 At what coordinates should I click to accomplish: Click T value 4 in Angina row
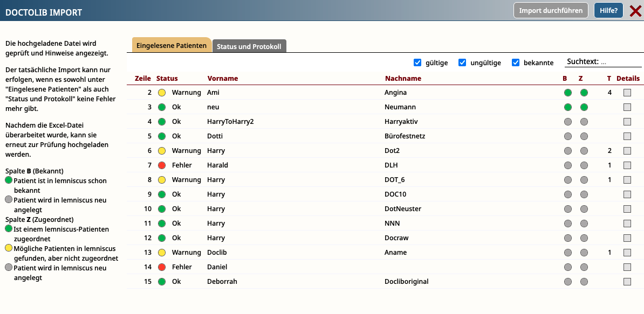609,93
